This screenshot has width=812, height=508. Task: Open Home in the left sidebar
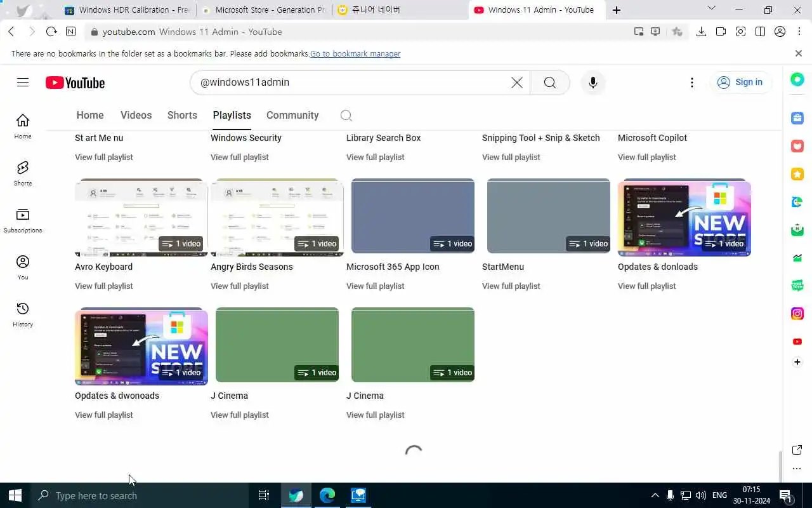click(x=23, y=126)
